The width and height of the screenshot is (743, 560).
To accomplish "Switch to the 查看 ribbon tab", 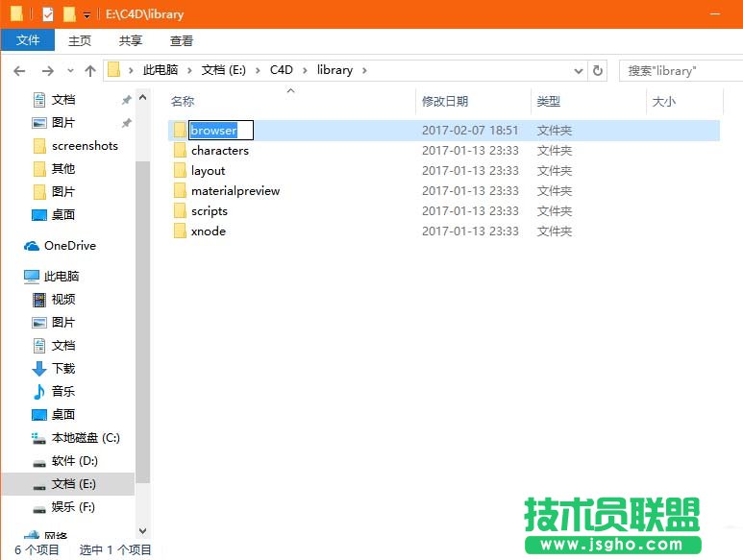I will coord(182,40).
